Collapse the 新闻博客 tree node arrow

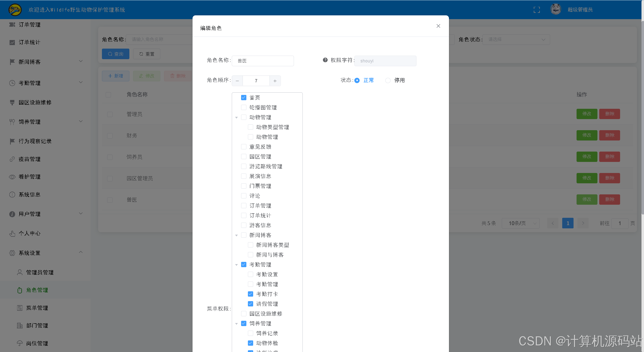237,235
